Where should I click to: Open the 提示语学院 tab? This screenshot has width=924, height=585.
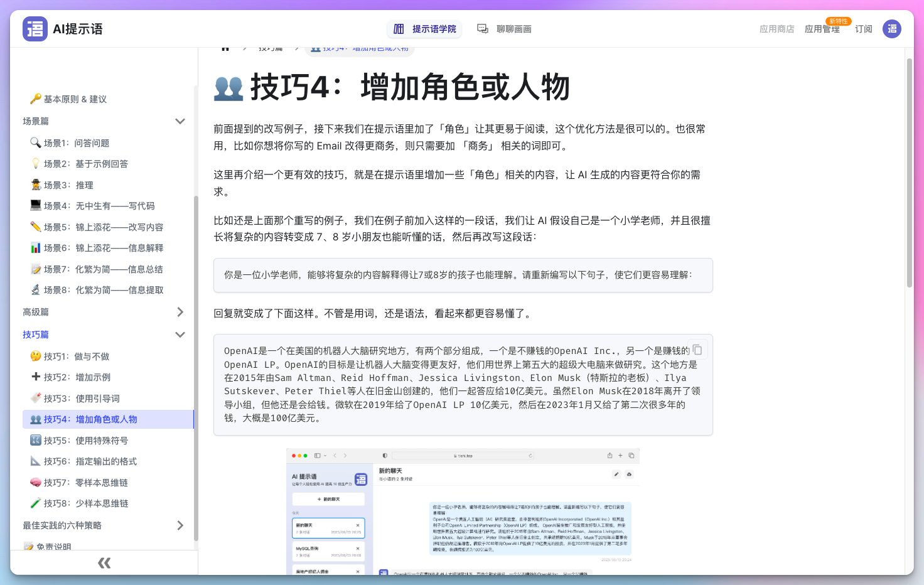point(425,29)
